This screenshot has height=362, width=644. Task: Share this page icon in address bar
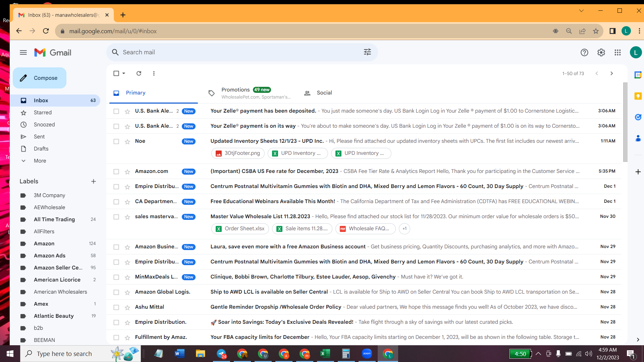coord(582,31)
